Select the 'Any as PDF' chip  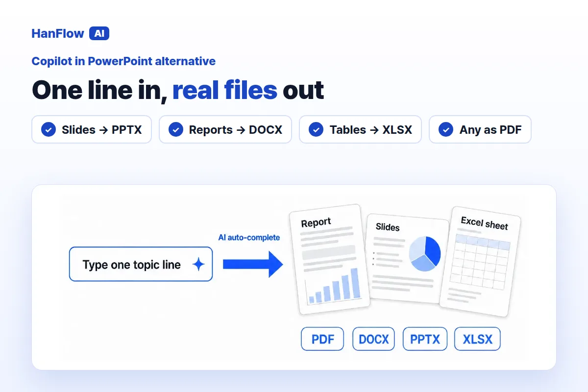[480, 129]
